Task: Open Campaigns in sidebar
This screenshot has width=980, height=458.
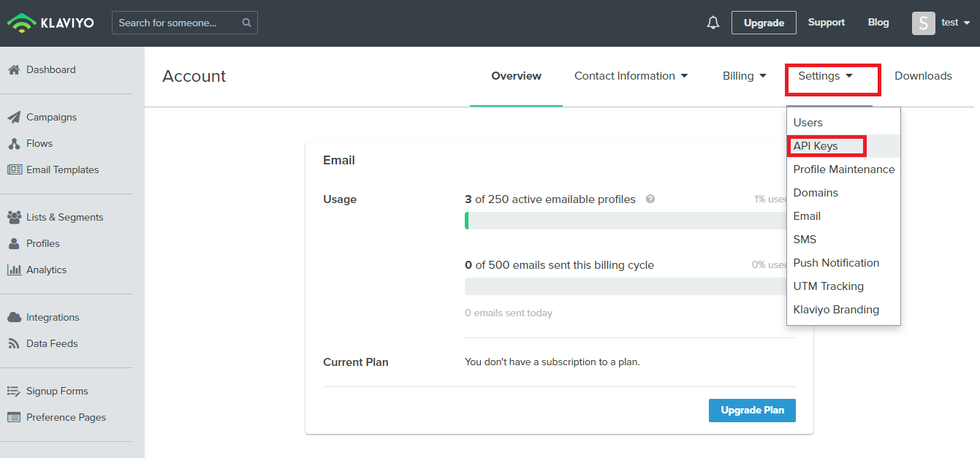Action: [51, 117]
